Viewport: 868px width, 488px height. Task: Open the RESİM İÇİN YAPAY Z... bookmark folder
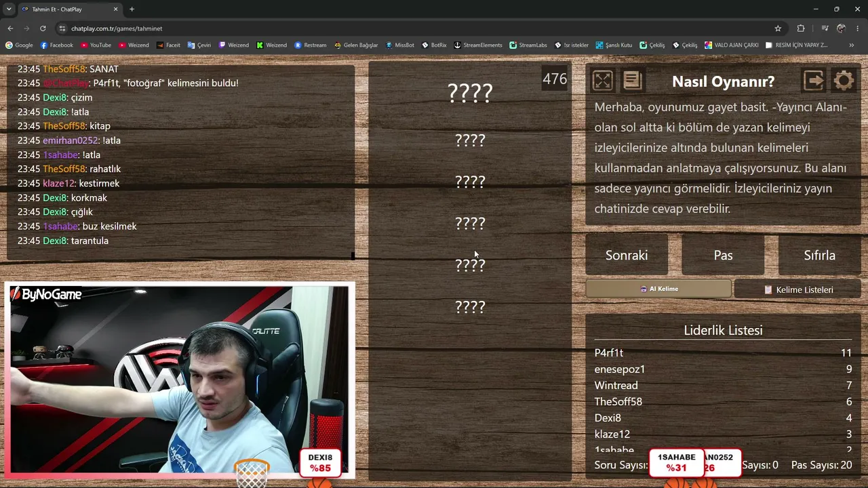(x=797, y=45)
